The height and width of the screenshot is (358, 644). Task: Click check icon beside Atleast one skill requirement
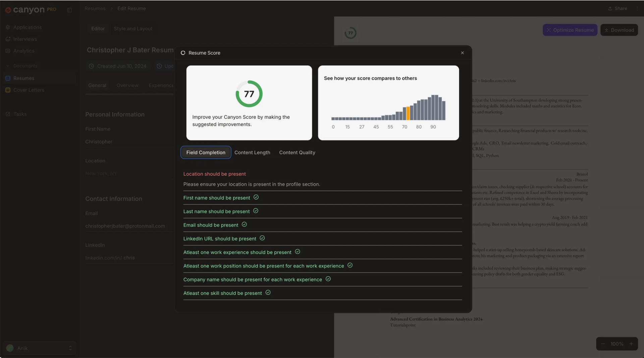[268, 293]
